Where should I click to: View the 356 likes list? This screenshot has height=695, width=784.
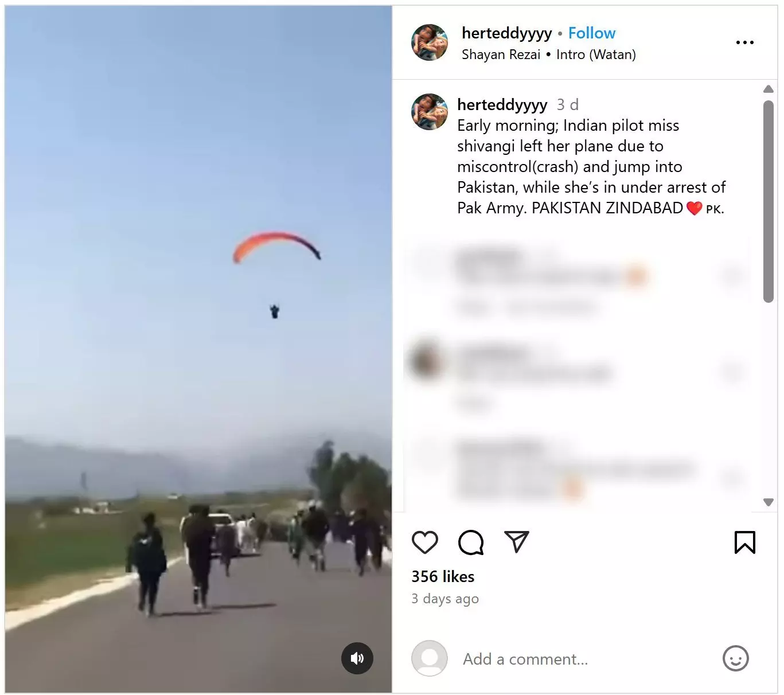(443, 576)
